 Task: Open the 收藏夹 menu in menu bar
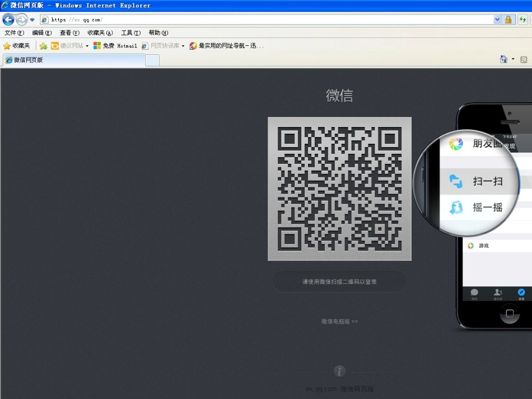coord(100,33)
